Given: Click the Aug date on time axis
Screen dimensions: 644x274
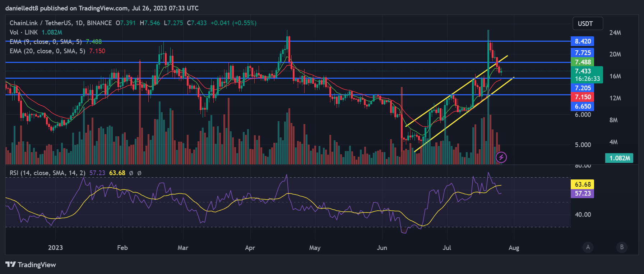Looking at the screenshot, I should point(514,248).
